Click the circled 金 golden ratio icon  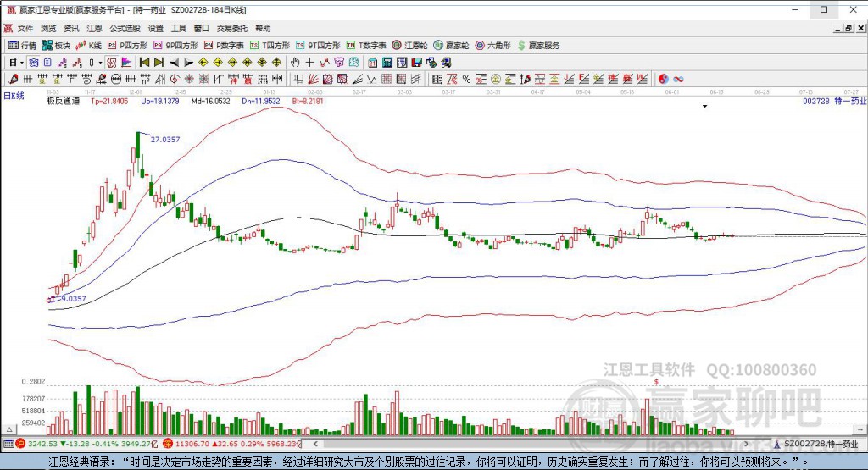[496, 79]
